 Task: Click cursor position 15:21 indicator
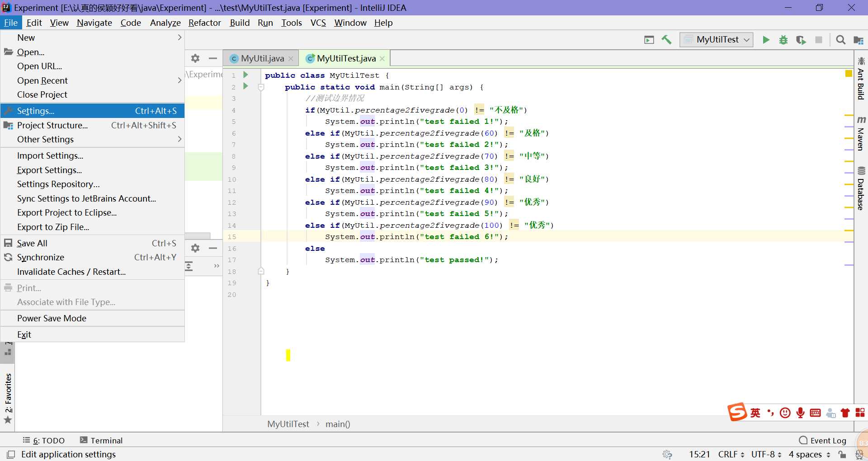tap(699, 454)
